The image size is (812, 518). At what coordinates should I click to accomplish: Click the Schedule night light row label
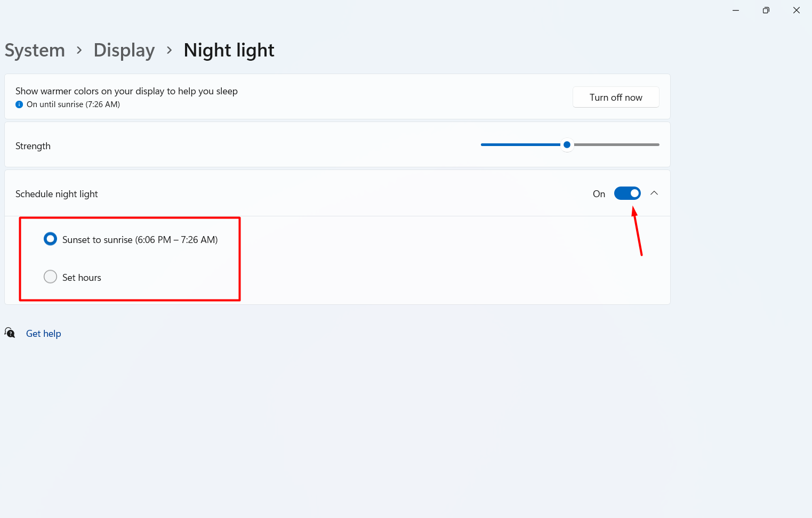pyautogui.click(x=57, y=194)
